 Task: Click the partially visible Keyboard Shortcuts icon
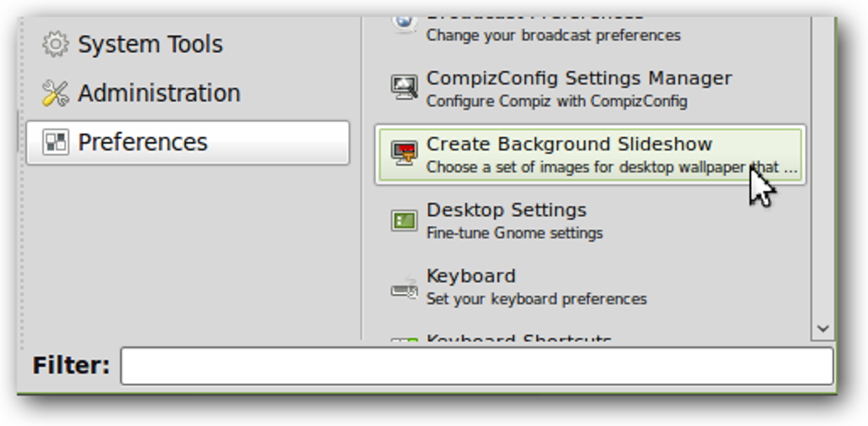point(404,341)
